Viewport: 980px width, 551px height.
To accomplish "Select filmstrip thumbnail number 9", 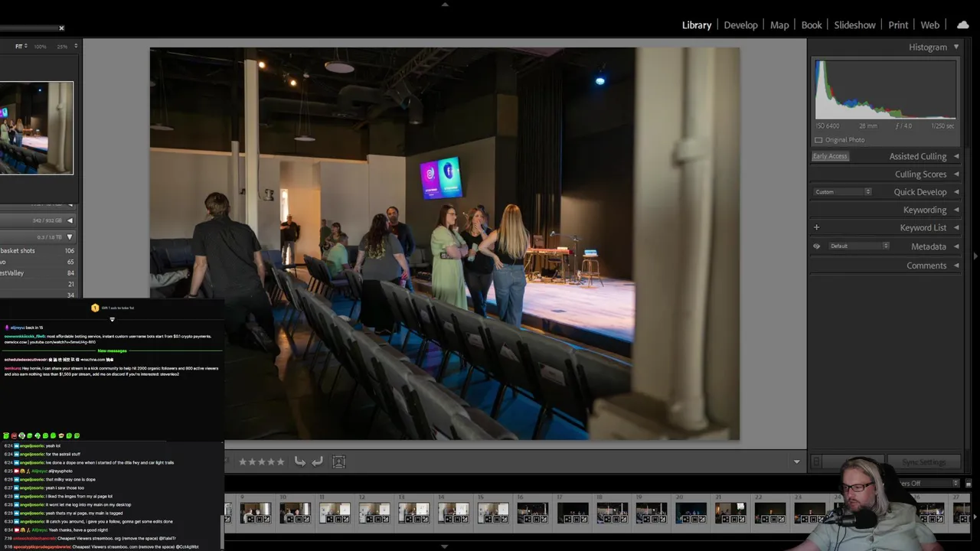I will (x=255, y=513).
